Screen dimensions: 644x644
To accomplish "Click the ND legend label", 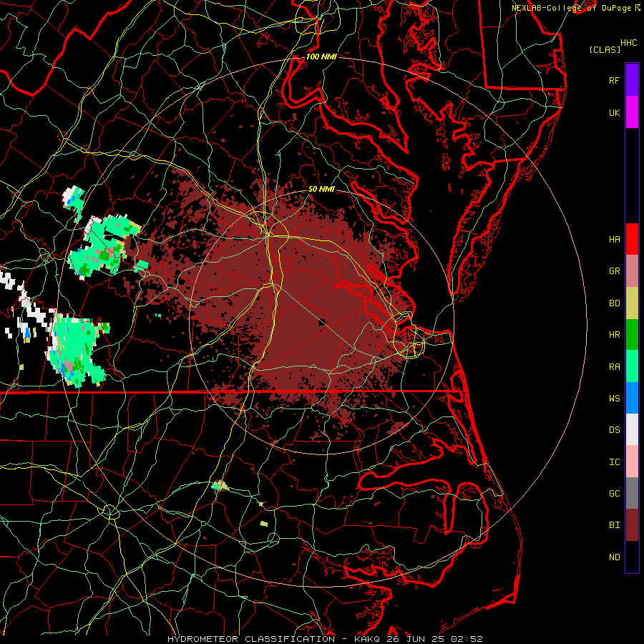I will coord(614,557).
